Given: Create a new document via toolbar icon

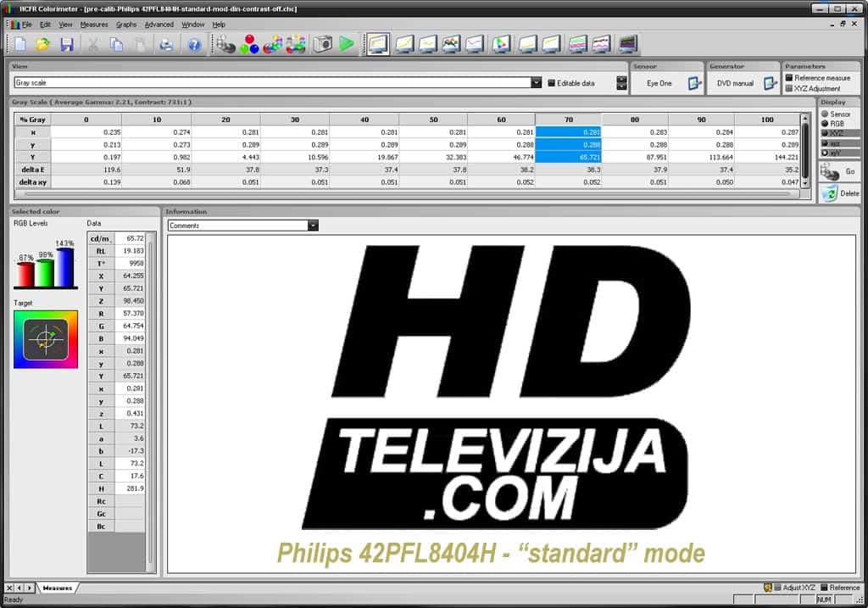Looking at the screenshot, I should click(x=20, y=44).
